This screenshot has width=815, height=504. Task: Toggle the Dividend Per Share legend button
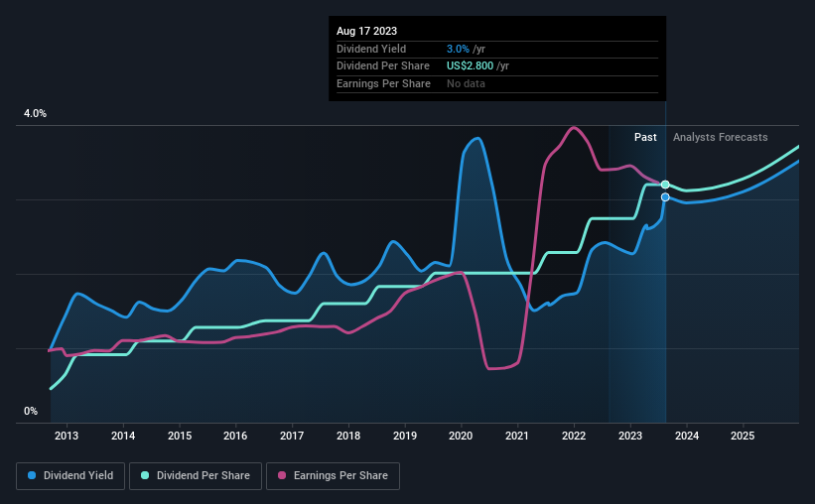click(196, 476)
